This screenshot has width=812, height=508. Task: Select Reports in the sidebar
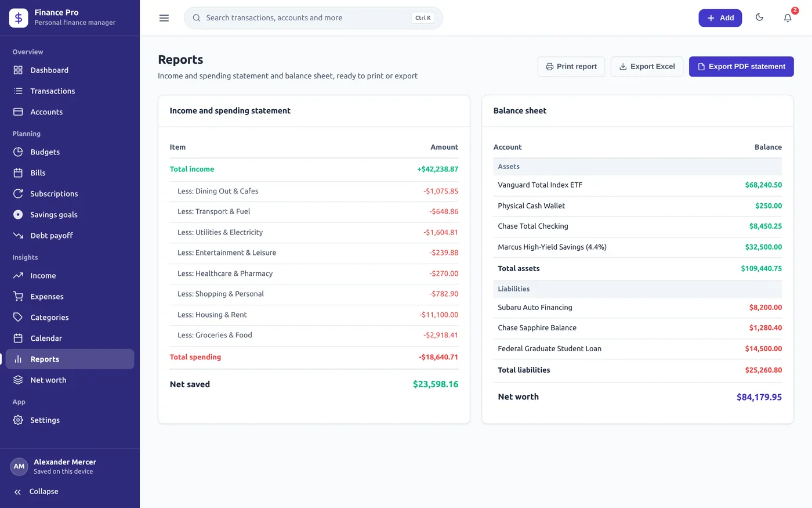[70, 359]
